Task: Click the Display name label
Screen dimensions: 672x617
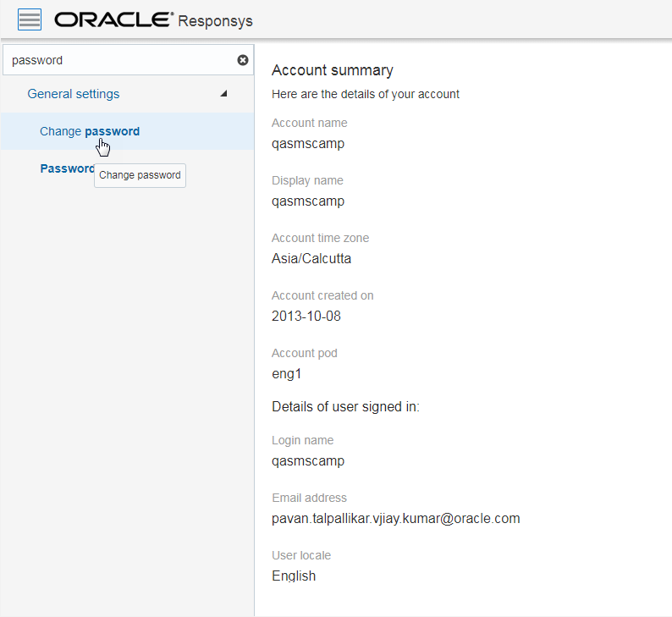Action: [x=307, y=180]
